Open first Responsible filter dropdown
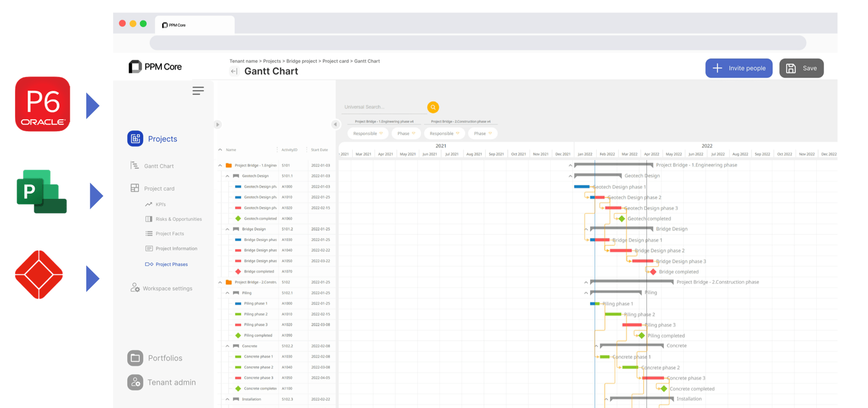Viewport: 868px width, 408px height. [368, 133]
